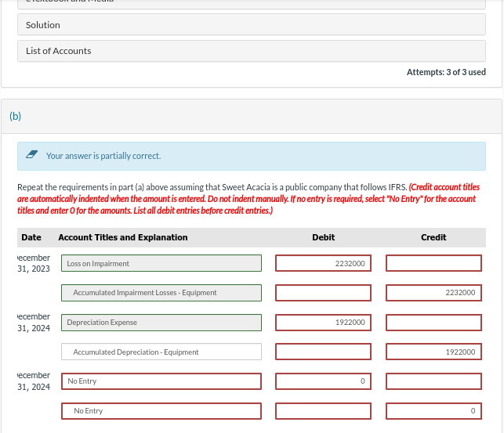Click credit field showing 0 in last row
The height and width of the screenshot is (433, 504).
pos(433,411)
